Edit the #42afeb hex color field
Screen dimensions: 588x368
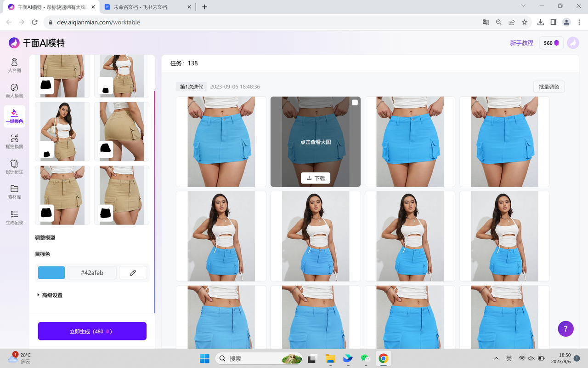tap(92, 273)
